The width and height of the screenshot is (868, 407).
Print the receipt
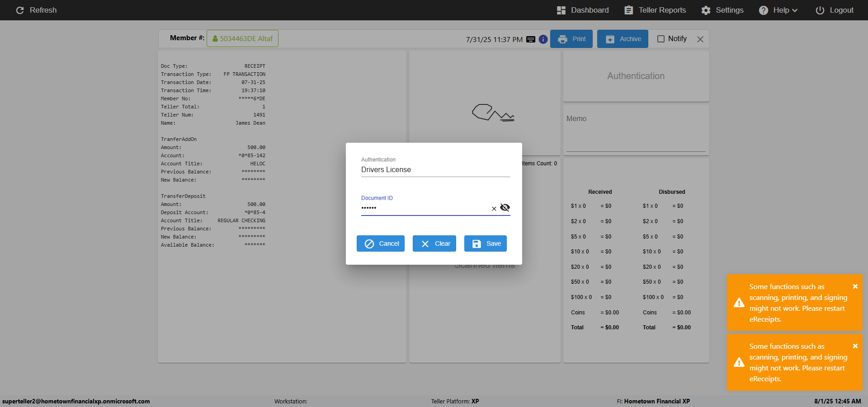point(571,39)
